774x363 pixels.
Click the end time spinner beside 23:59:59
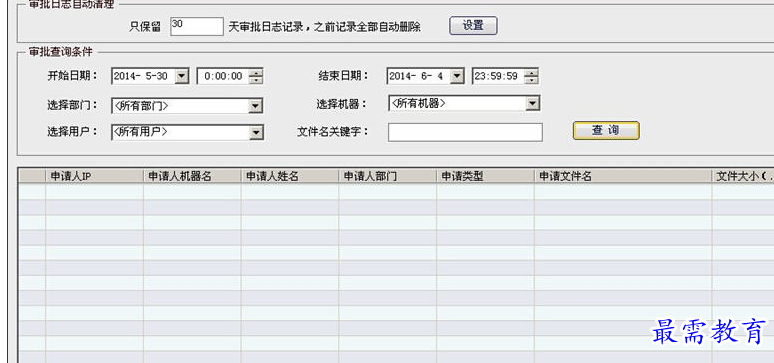tap(531, 76)
